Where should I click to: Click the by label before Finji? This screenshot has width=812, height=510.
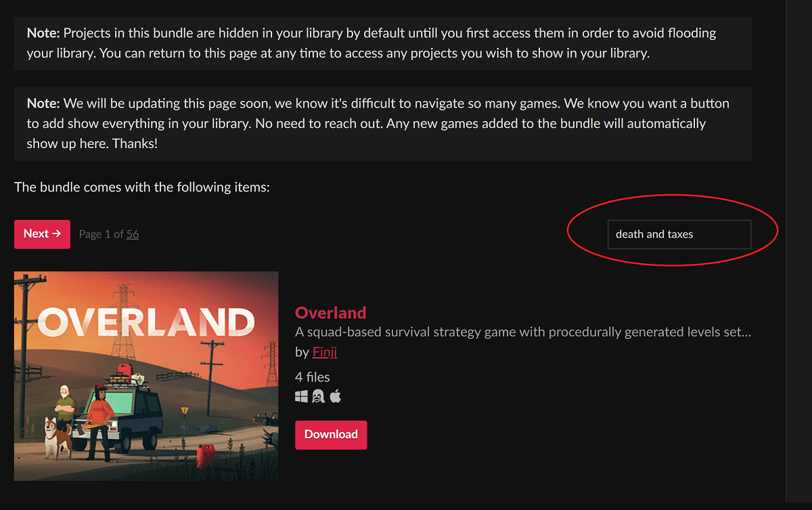pyautogui.click(x=302, y=352)
